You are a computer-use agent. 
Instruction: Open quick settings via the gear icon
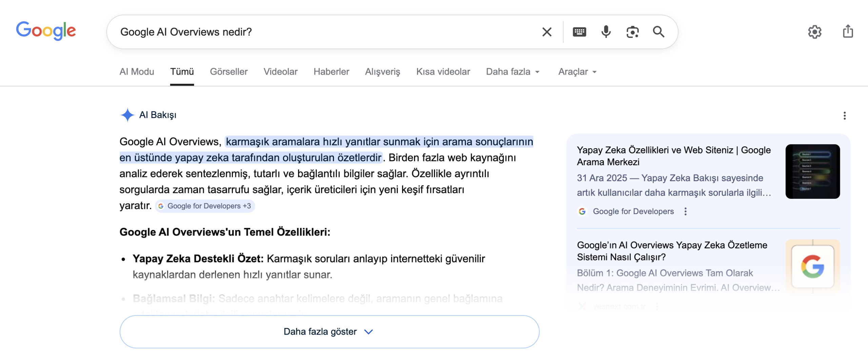[x=815, y=32]
